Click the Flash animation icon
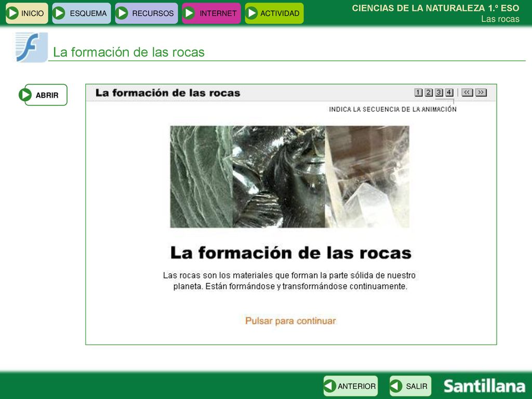The width and height of the screenshot is (532, 399). (31, 47)
